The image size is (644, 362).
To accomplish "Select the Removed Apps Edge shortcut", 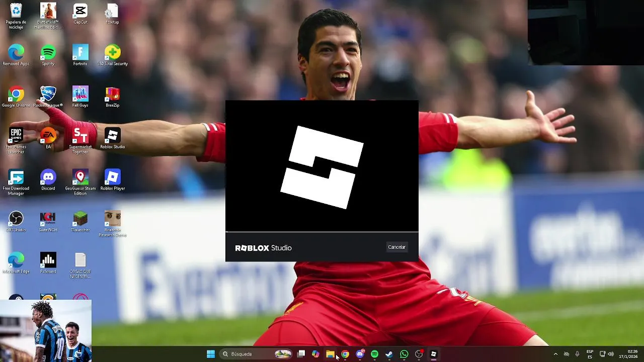I will tap(16, 55).
